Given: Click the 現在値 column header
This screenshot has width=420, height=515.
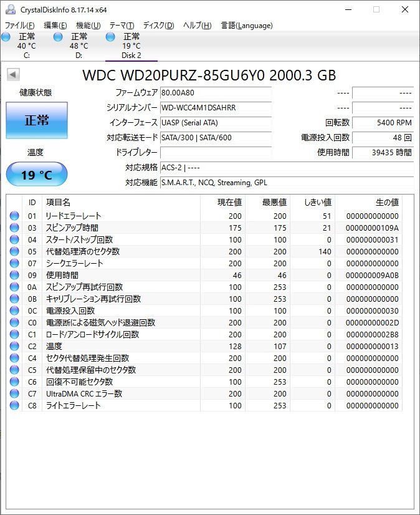Looking at the screenshot, I should pos(222,202).
